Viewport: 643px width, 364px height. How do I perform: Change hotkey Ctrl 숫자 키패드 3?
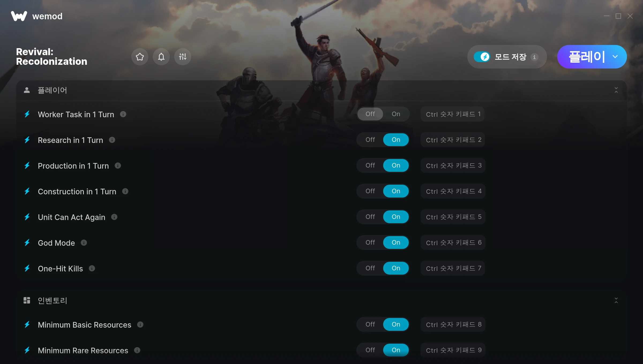tap(453, 165)
